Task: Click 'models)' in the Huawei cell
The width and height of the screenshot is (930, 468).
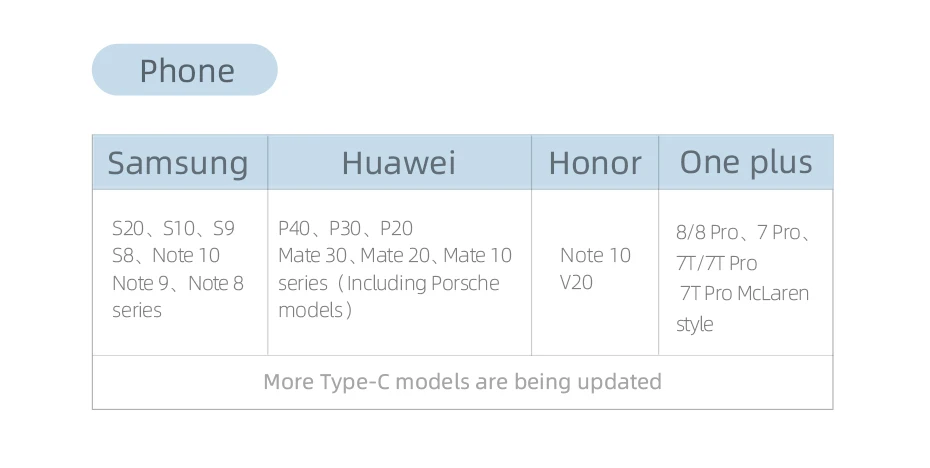Action: click(x=316, y=310)
